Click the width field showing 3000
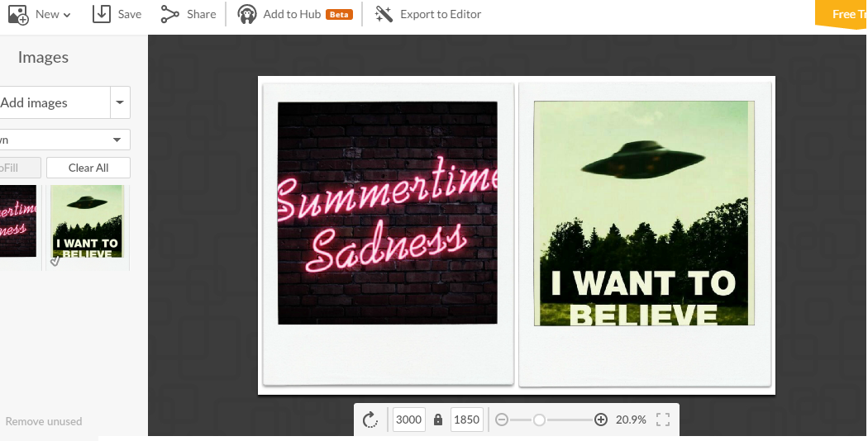 point(409,420)
